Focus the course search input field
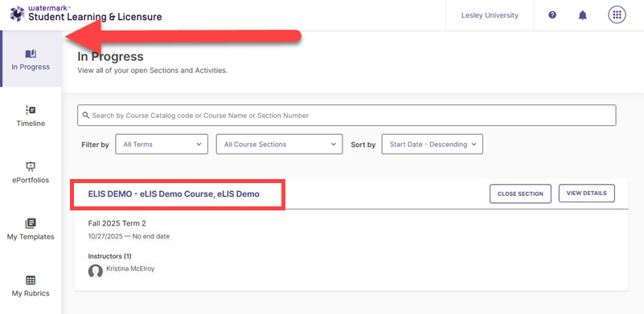Viewport: 644px width, 314px height. (x=347, y=116)
